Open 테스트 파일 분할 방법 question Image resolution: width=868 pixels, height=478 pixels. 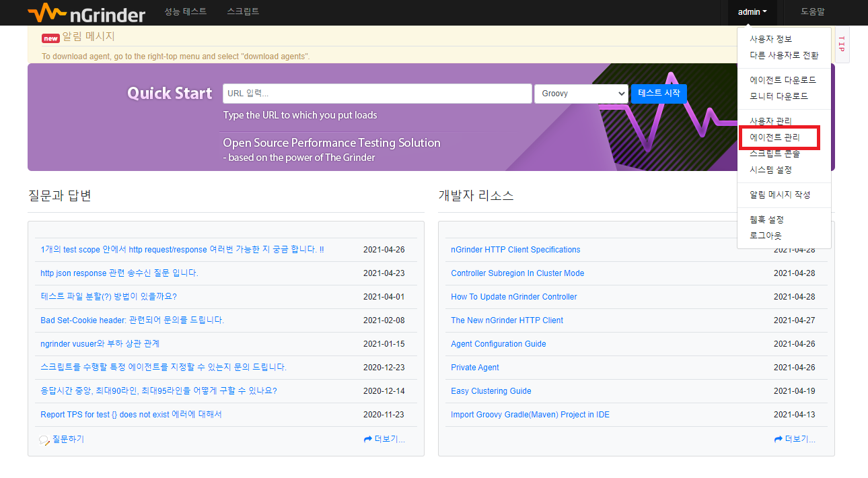pyautogui.click(x=108, y=297)
